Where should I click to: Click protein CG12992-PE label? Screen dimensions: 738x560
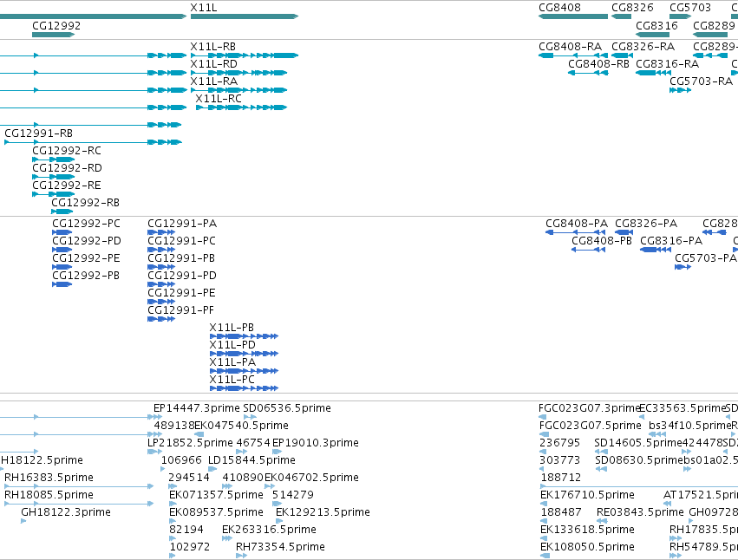(86, 258)
